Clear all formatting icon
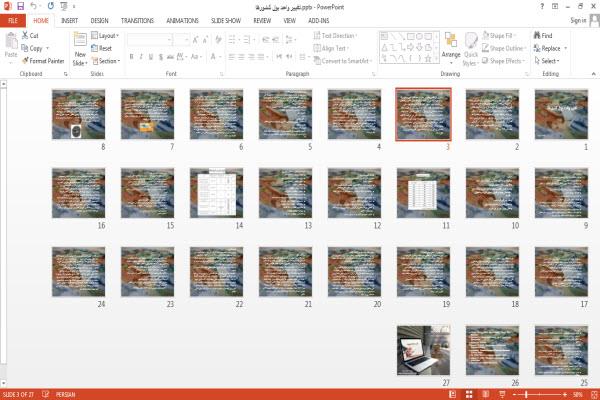This screenshot has width=600, height=400. (218, 40)
